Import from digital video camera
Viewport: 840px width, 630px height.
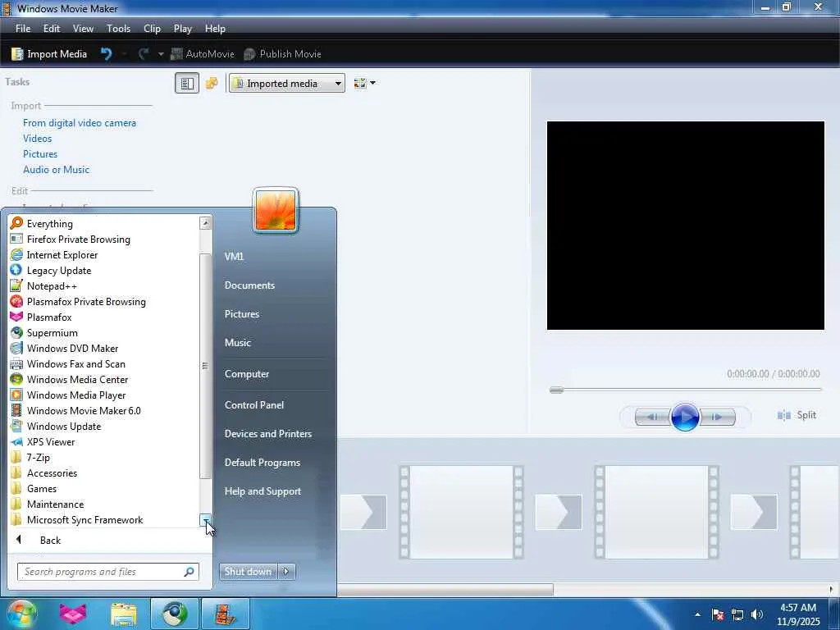80,123
